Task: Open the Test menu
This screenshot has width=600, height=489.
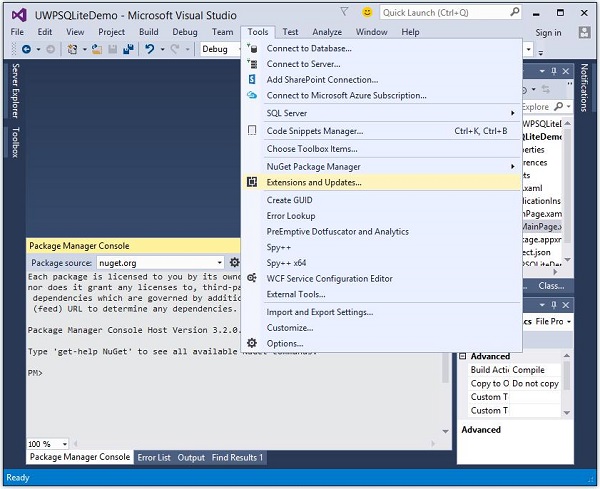Action: [x=289, y=32]
